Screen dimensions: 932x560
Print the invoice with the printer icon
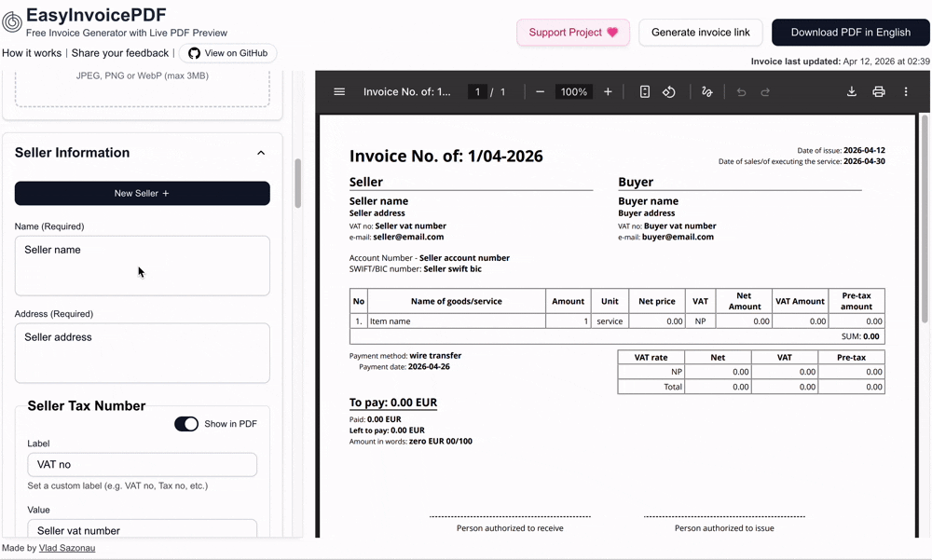[x=879, y=91]
